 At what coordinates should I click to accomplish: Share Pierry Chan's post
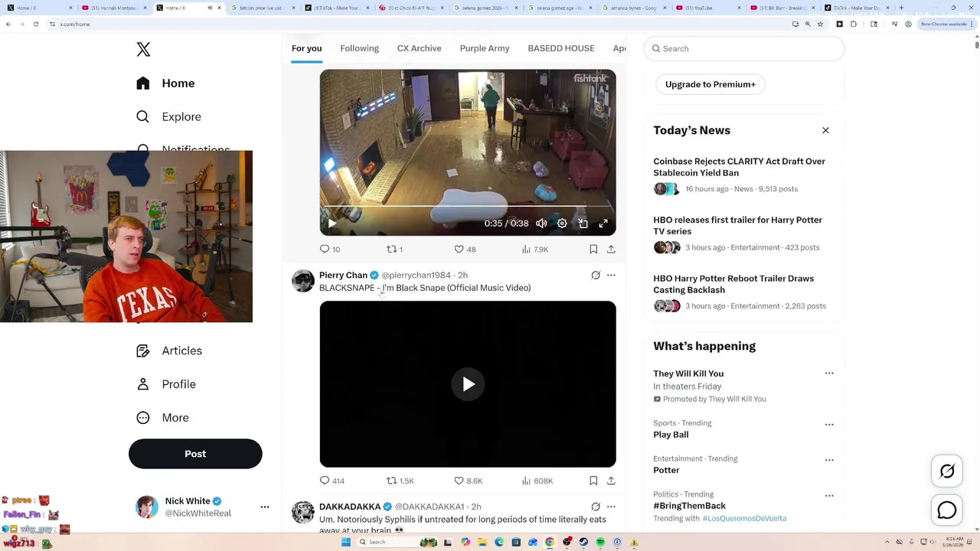coord(611,481)
